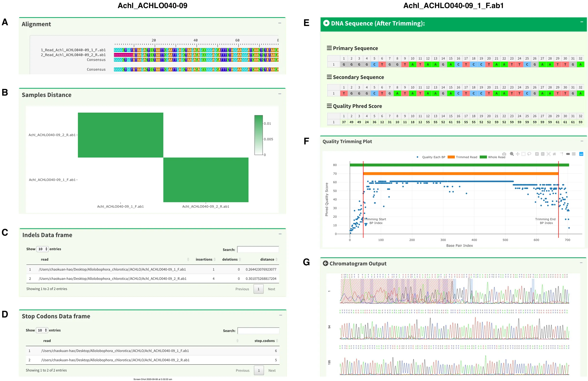Focus the Indels table Search field
The width and height of the screenshot is (588, 381).
click(x=258, y=249)
